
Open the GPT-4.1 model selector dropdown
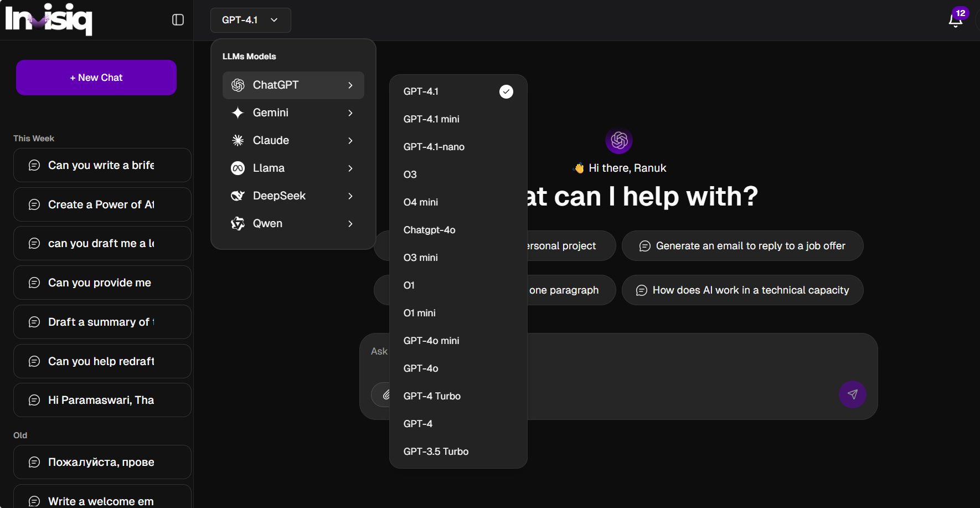tap(251, 20)
